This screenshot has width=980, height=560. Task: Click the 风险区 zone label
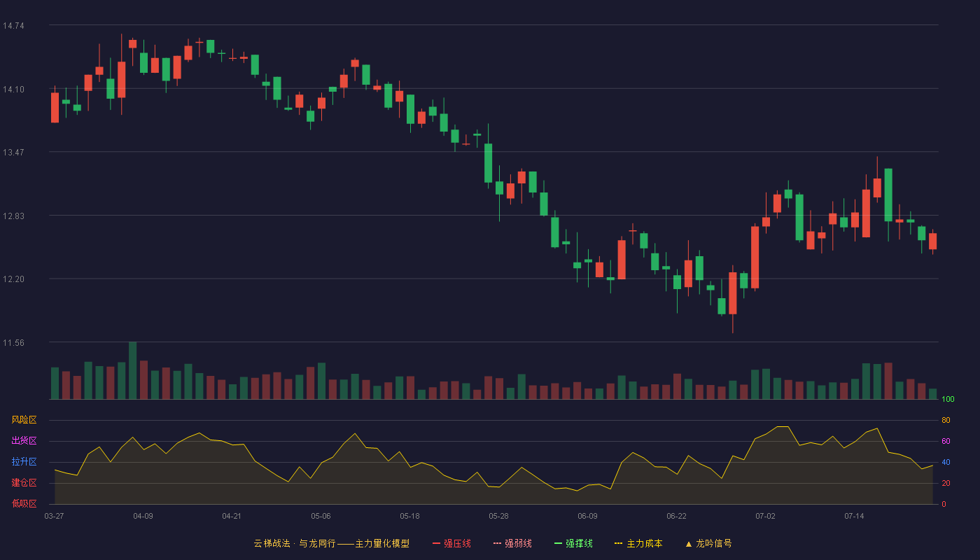24,420
